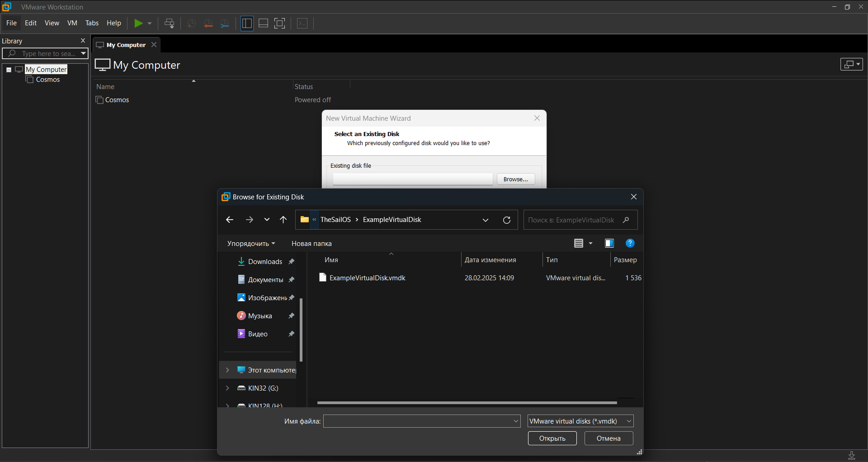Click the Existing disk file input field

(x=413, y=179)
